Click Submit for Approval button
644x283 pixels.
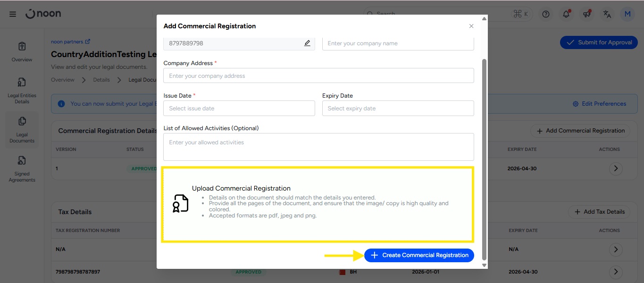tap(599, 42)
